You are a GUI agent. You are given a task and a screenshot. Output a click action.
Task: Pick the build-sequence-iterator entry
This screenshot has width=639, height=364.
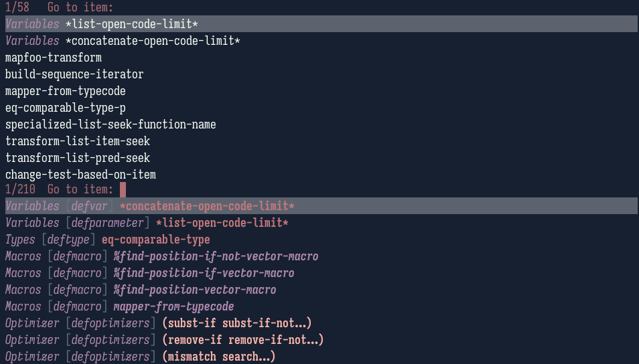pos(74,74)
